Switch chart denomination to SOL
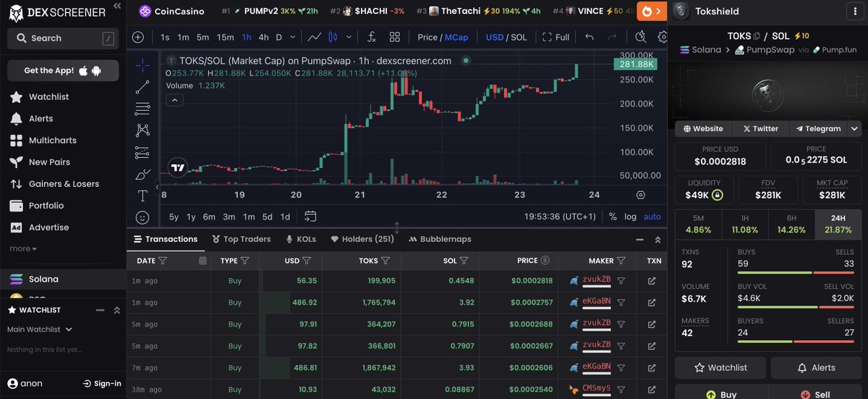This screenshot has width=868, height=399. 519,37
